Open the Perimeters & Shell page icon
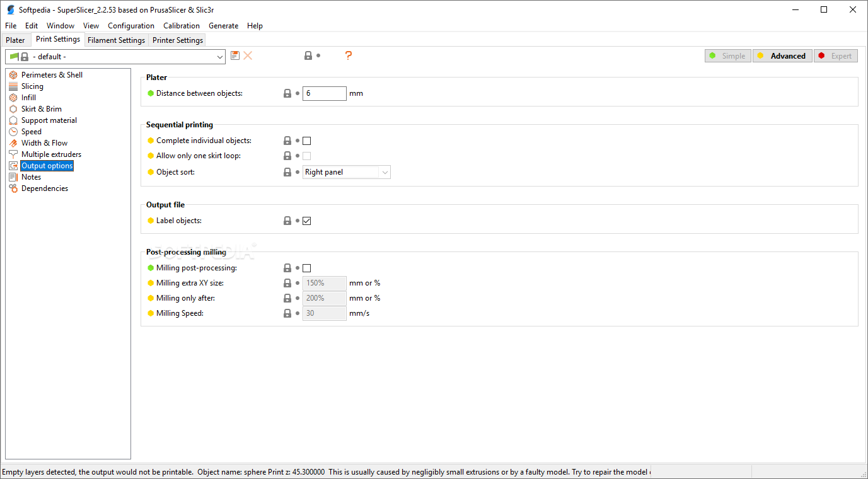The height and width of the screenshot is (479, 868). [x=13, y=75]
